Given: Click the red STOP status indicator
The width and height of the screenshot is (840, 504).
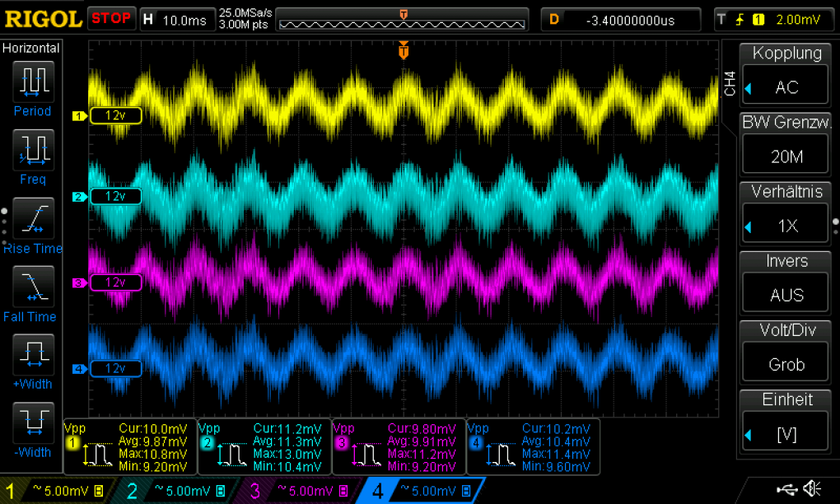Looking at the screenshot, I should 111,19.
